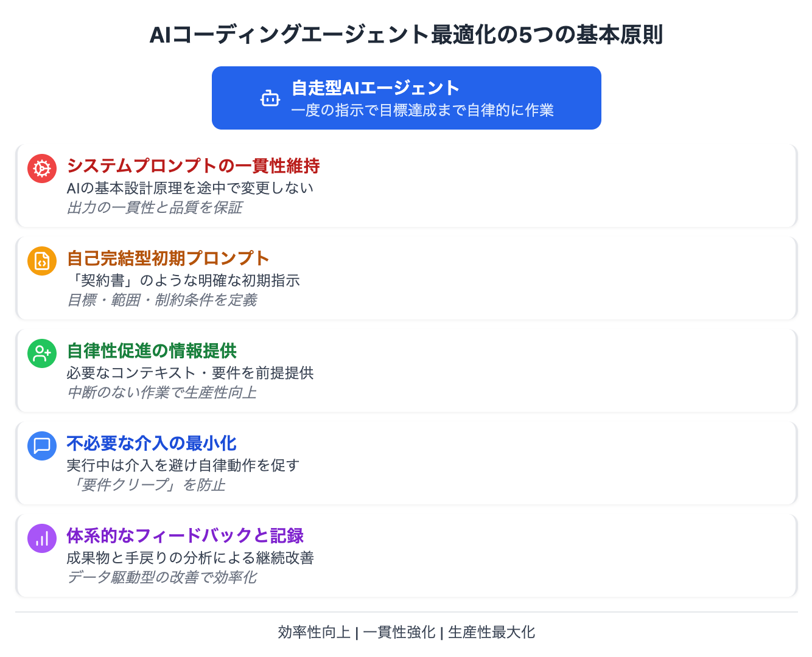
Task: Click italic note 目標・範囲・制約条件を定義
Action: click(162, 300)
